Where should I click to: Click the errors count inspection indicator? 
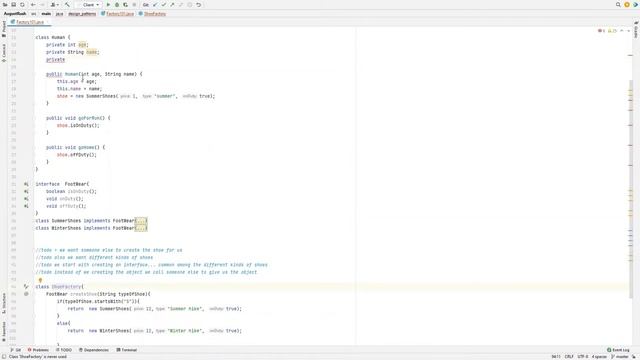pyautogui.click(x=601, y=31)
